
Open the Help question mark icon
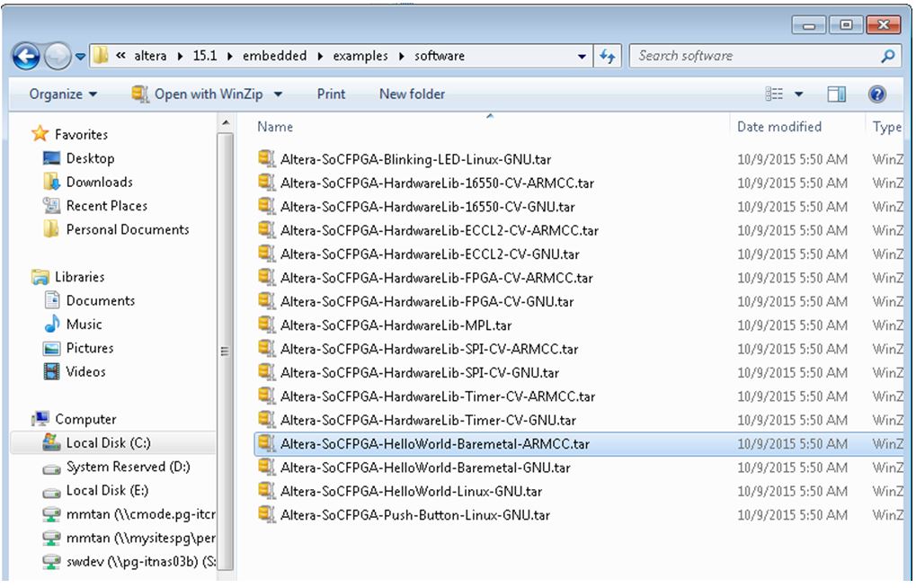click(876, 94)
